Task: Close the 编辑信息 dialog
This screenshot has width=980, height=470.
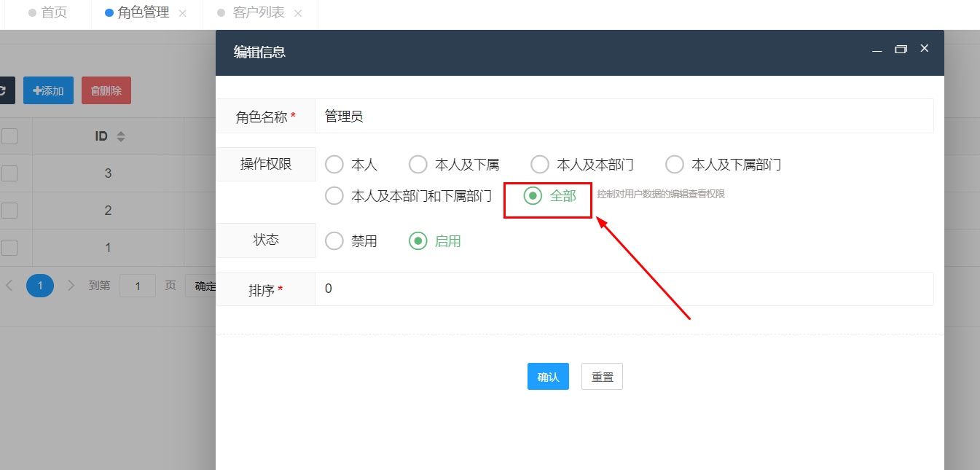Action: point(924,48)
